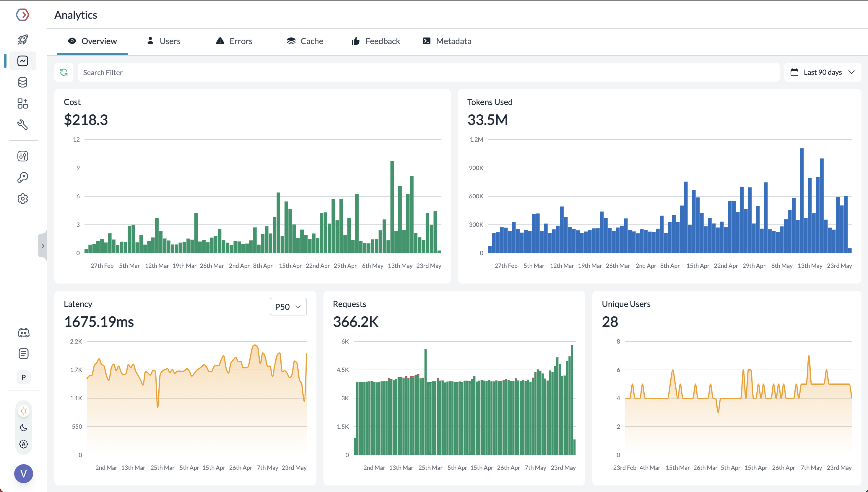Screen dimensions: 868x492
Task: Open the rocket launch icon in sidebar
Action: [x=23, y=40]
